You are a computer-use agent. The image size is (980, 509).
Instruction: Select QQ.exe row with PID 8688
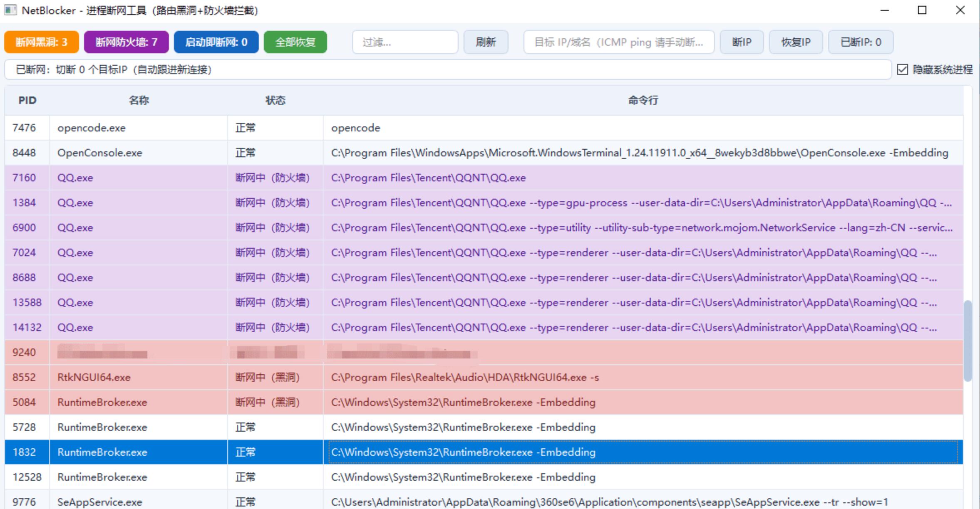(484, 277)
